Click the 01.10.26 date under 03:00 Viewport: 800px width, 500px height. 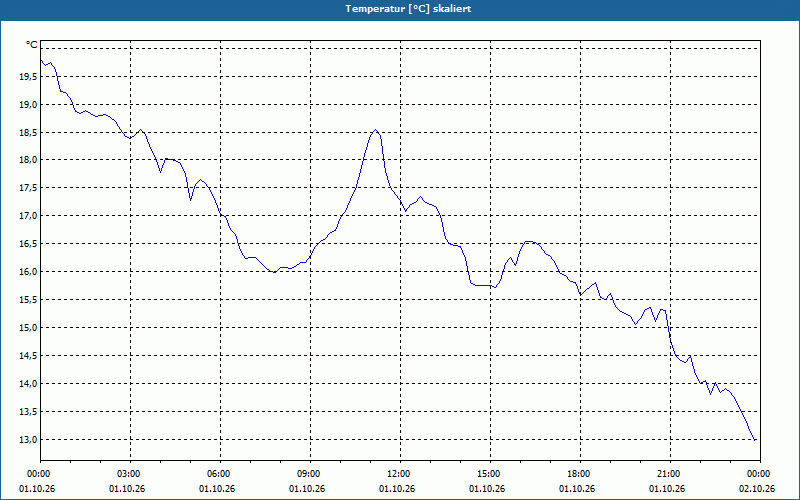click(127, 489)
